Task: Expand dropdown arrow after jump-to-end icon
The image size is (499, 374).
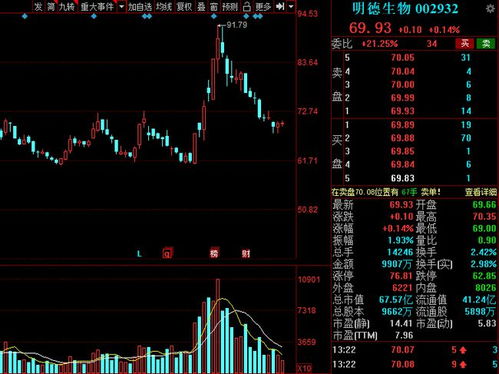Action: [291, 6]
